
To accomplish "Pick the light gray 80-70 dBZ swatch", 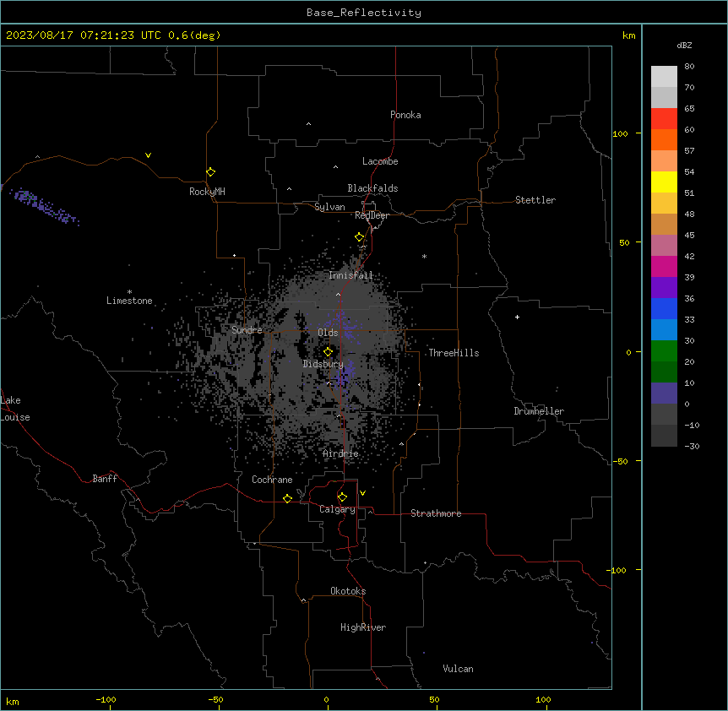I will click(664, 76).
